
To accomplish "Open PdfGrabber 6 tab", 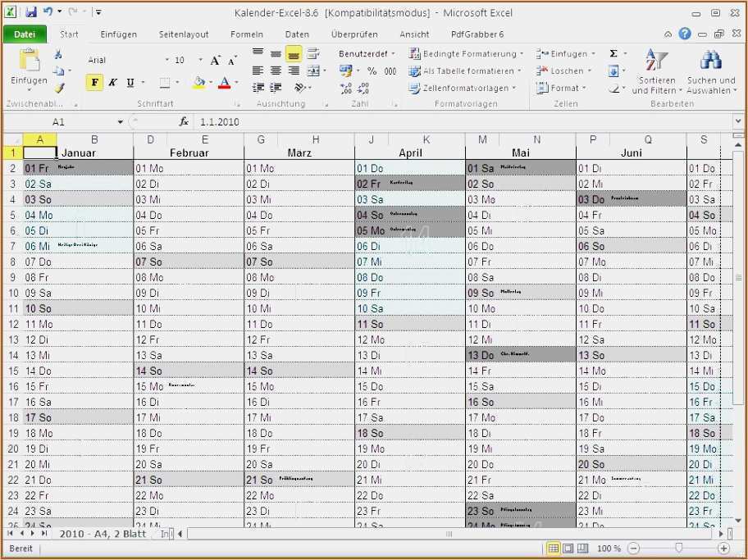I will [477, 34].
